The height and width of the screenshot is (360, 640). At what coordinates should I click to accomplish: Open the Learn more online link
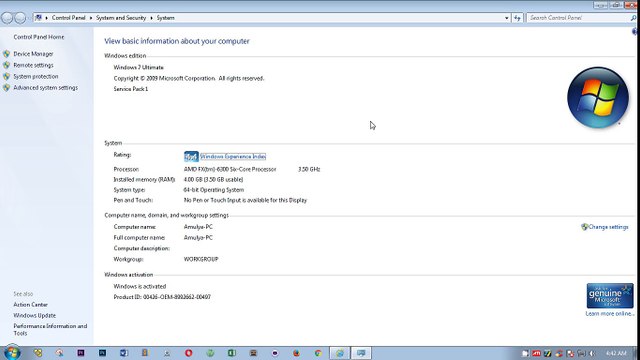point(609,313)
